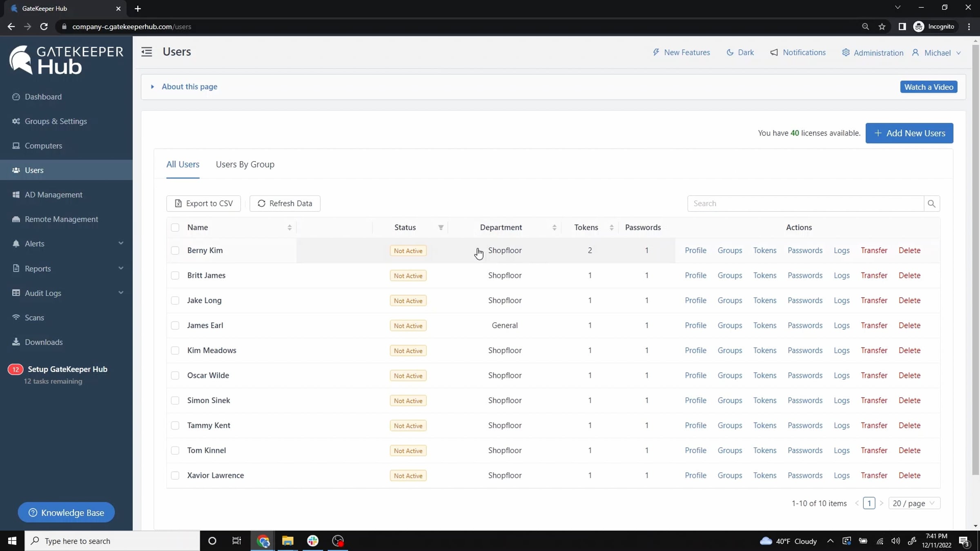Click the Refresh Data button
This screenshot has width=980, height=551.
tap(285, 203)
